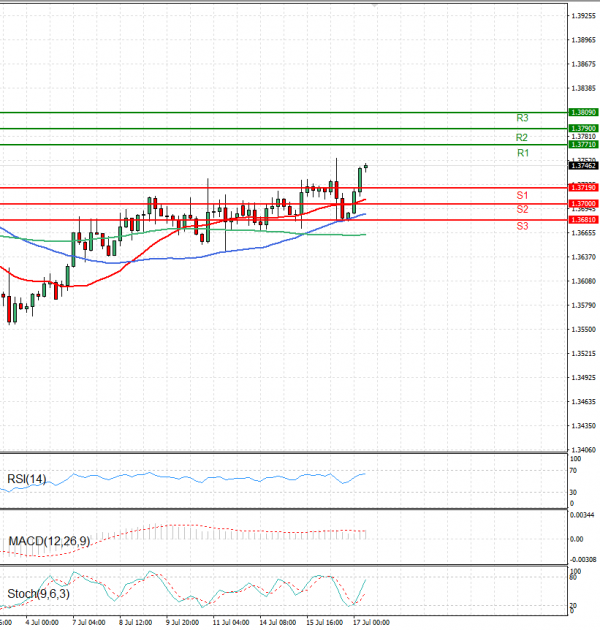The image size is (600, 630).
Task: Select the 1.38090 price tag
Action: point(584,112)
